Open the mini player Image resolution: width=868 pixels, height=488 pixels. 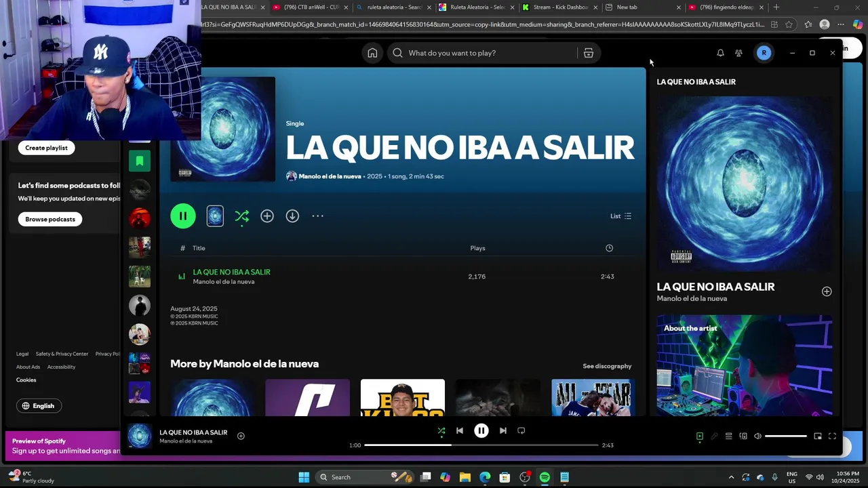pos(818,436)
